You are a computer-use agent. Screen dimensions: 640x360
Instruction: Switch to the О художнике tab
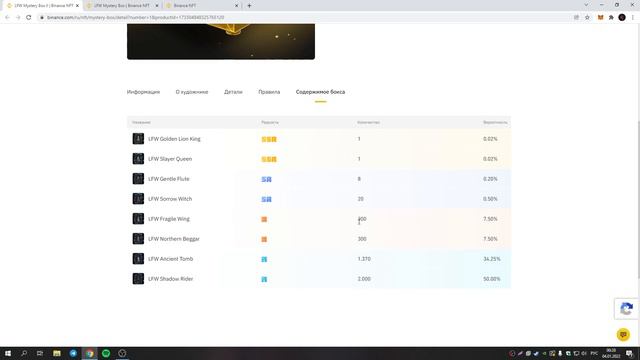coord(192,92)
